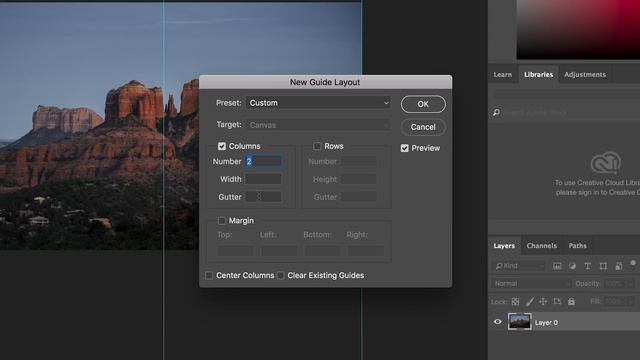Image resolution: width=640 pixels, height=360 pixels.
Task: Click the Margin Top field
Action: [235, 250]
